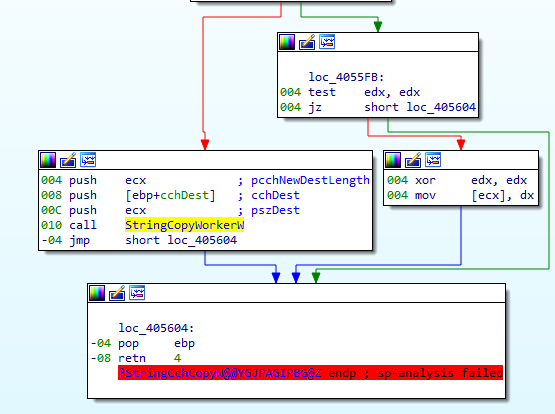Click group-nodes icon on xor edx node
The height and width of the screenshot is (414, 555).
click(x=433, y=160)
